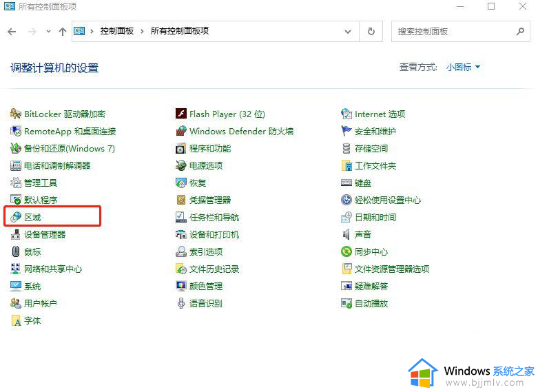Open the BitLocker 驱动器加密 icon
Screen dimensions: 538x392
(x=16, y=114)
